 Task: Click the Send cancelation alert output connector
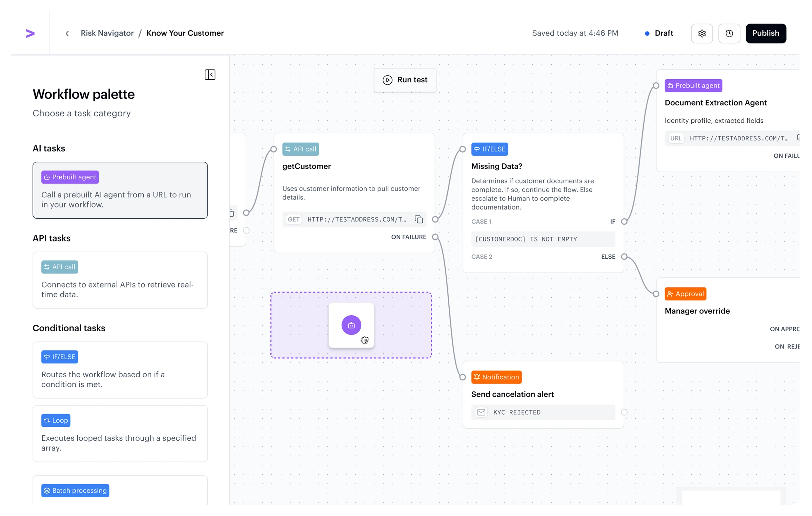(x=624, y=412)
